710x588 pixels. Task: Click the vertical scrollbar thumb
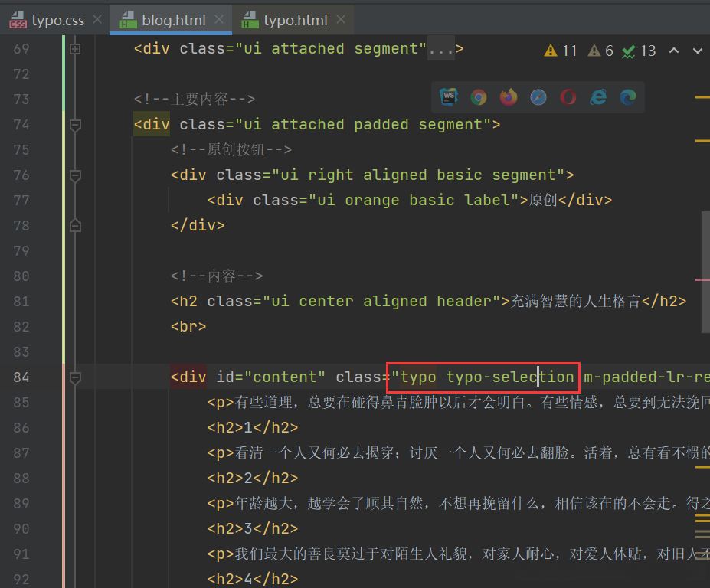[705, 272]
